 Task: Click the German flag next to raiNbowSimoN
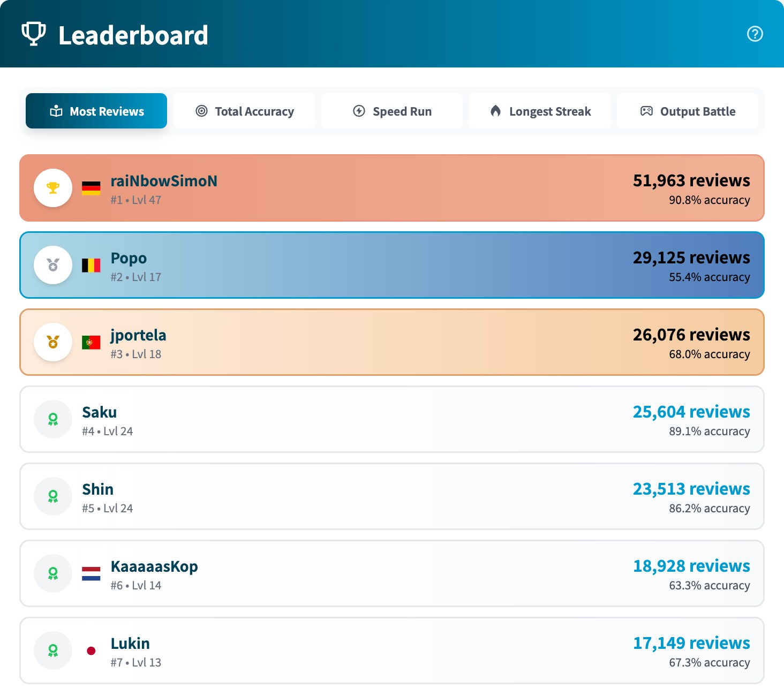click(91, 188)
